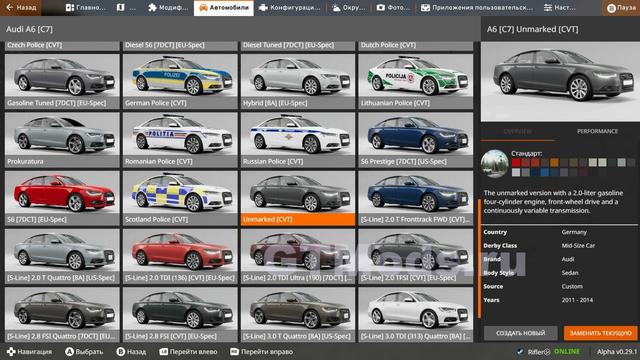This screenshot has height=360, width=640.
Task: Select [S-Line] 2.0 TFSI [CVT] [EU-Spec]
Action: click(416, 257)
